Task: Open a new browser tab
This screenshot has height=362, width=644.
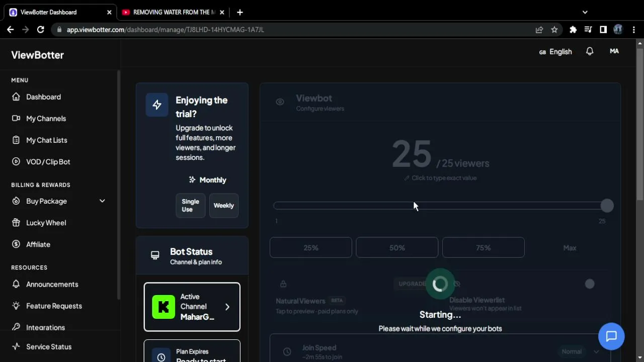Action: [x=240, y=12]
